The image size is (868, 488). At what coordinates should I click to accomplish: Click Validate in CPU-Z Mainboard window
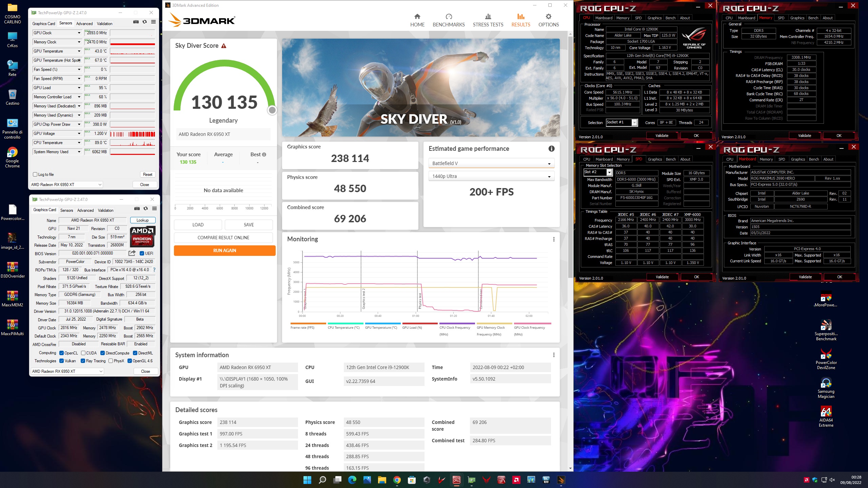[805, 277]
